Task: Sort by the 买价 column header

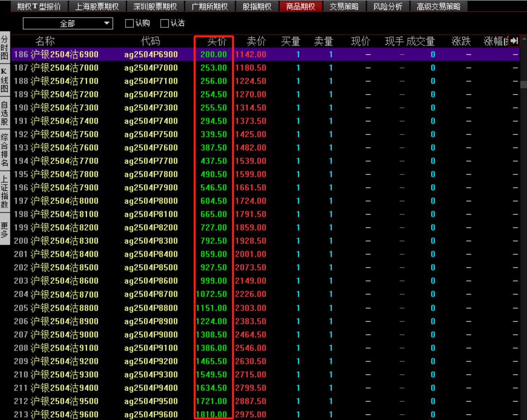Action: (216, 41)
